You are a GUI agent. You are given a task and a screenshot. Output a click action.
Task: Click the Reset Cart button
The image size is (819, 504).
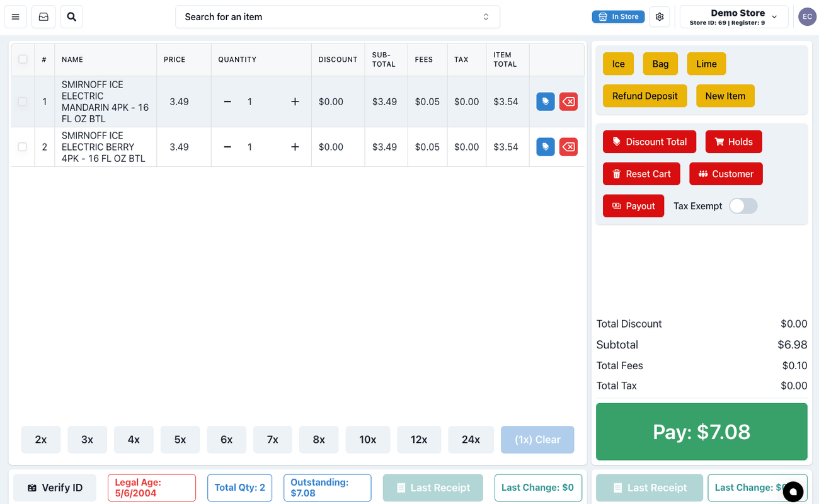coord(641,174)
